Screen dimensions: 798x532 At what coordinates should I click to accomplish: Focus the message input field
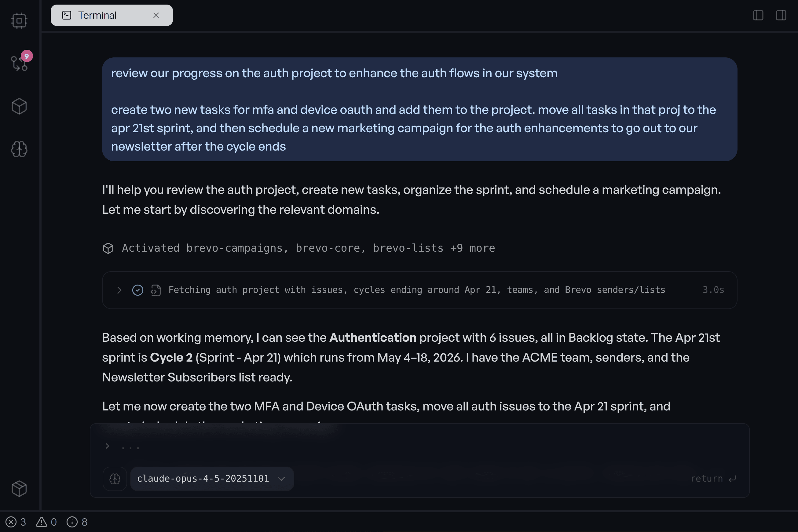tap(407, 447)
